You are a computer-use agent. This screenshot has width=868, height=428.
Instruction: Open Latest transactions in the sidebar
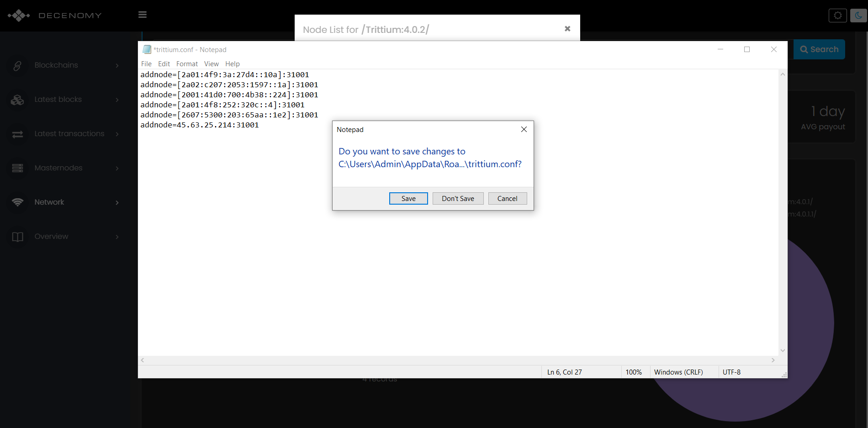click(x=69, y=134)
